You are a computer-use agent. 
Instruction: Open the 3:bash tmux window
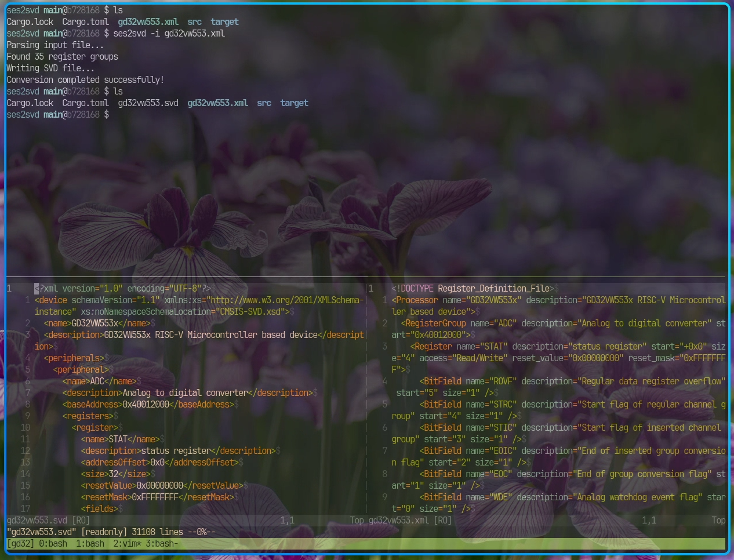162,544
